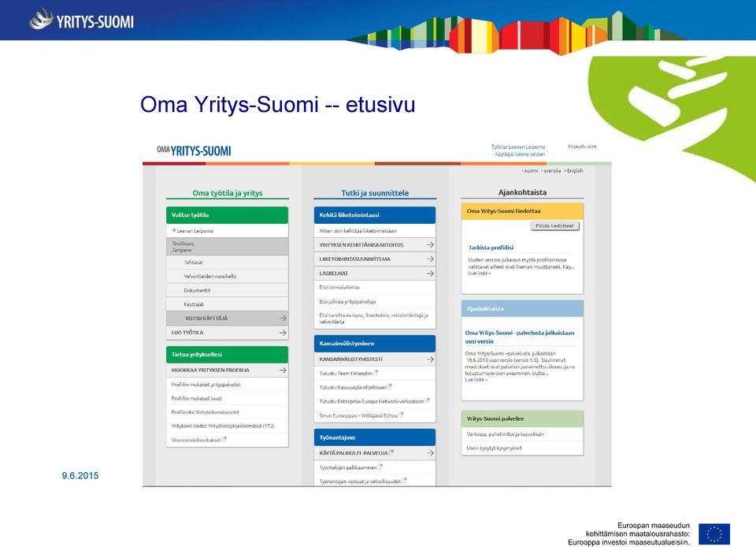Click Etsi toimialatietoa link
The width and height of the screenshot is (756, 547).
pyautogui.click(x=339, y=288)
